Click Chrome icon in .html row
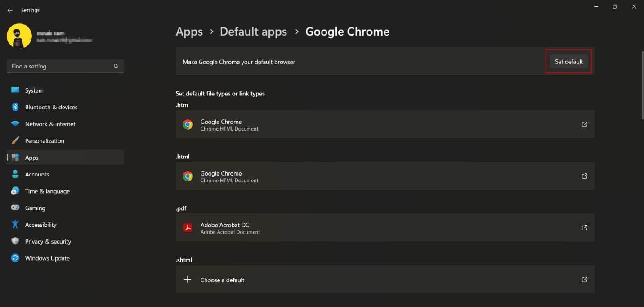644x307 pixels. coord(188,176)
